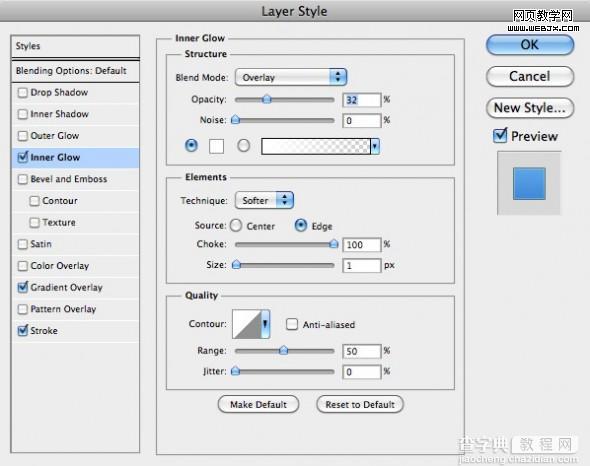Viewport: 590px width, 466px height.
Task: Click the New Style... button
Action: click(530, 108)
